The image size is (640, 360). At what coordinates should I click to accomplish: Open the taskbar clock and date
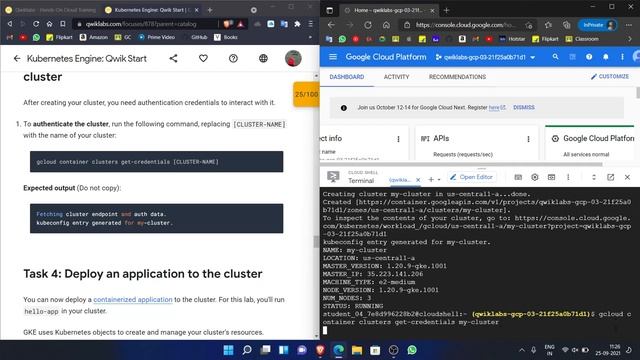point(608,350)
